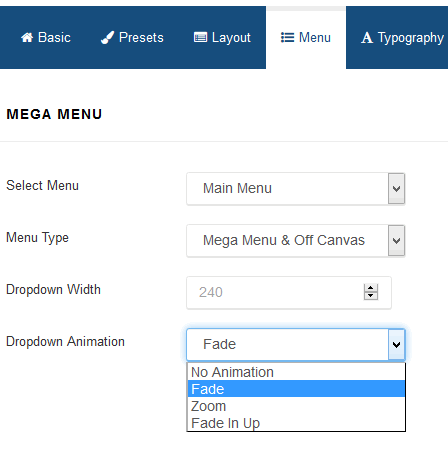The width and height of the screenshot is (448, 452).
Task: Click the home icon beside Basic
Action: coord(27,37)
